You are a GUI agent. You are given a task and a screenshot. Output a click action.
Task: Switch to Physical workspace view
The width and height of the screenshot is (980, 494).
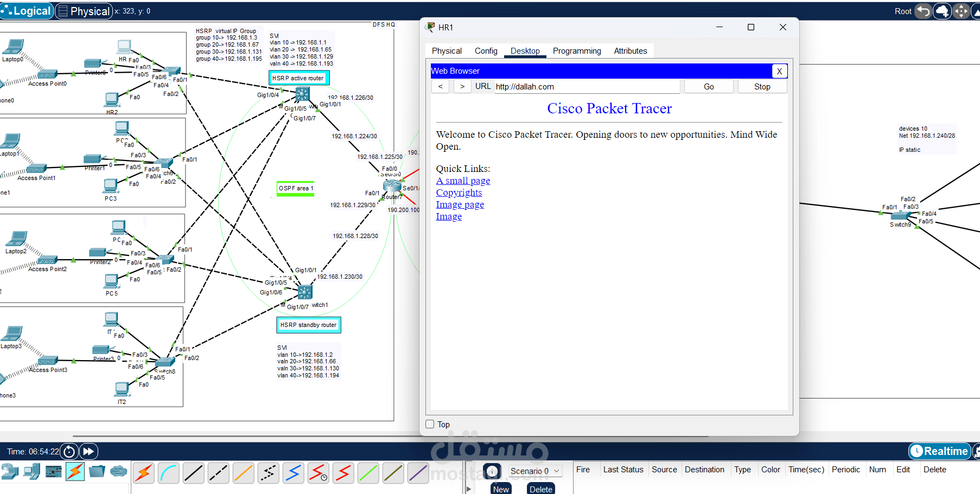pyautogui.click(x=84, y=11)
